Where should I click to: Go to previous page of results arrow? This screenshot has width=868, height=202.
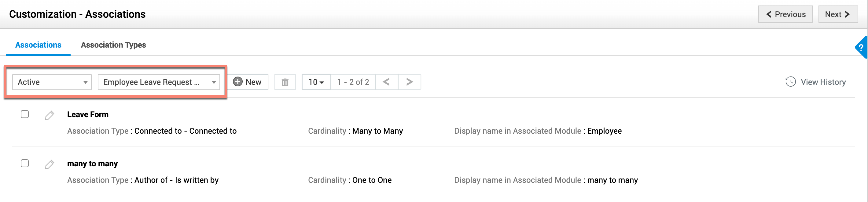386,82
